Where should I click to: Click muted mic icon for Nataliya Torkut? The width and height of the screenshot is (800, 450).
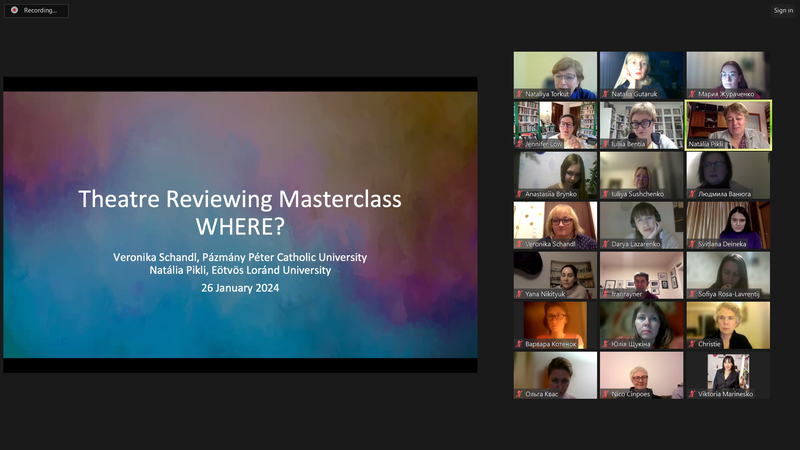[519, 93]
